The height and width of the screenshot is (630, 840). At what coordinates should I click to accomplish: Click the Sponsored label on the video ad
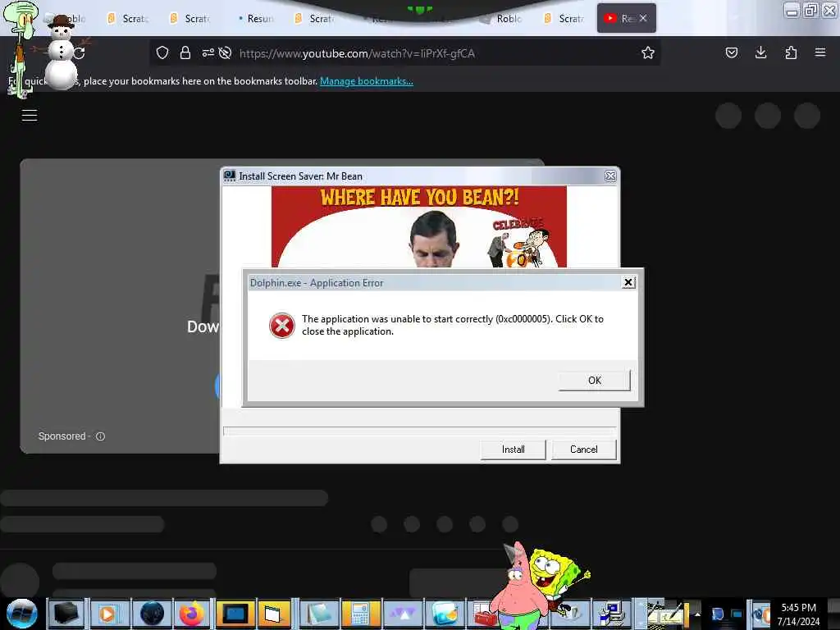pos(62,436)
